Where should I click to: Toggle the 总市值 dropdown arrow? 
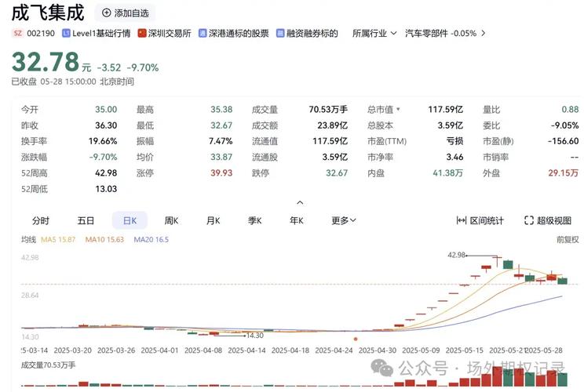[398, 109]
